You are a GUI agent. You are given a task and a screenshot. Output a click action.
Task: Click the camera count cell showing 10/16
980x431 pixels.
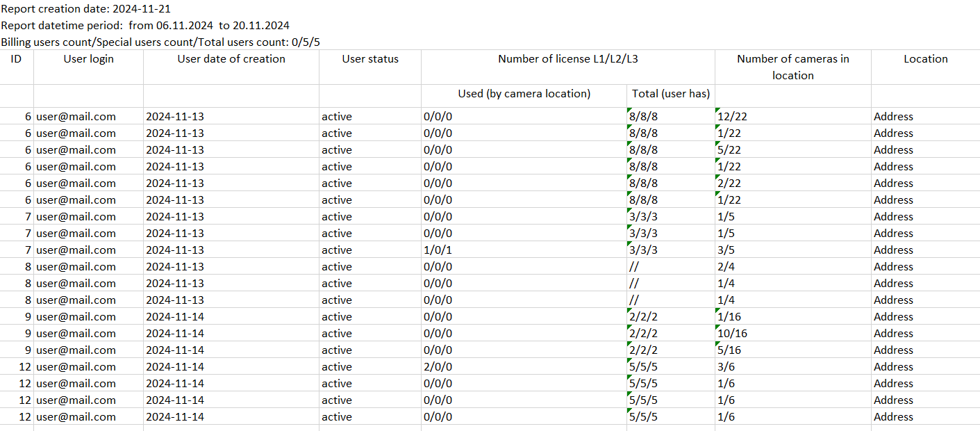coord(733,334)
